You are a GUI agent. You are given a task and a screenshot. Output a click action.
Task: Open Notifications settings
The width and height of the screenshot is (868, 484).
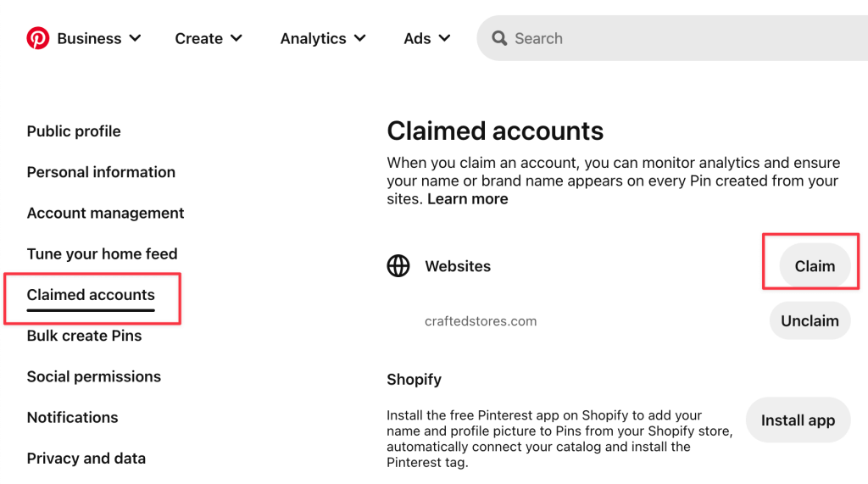[72, 417]
